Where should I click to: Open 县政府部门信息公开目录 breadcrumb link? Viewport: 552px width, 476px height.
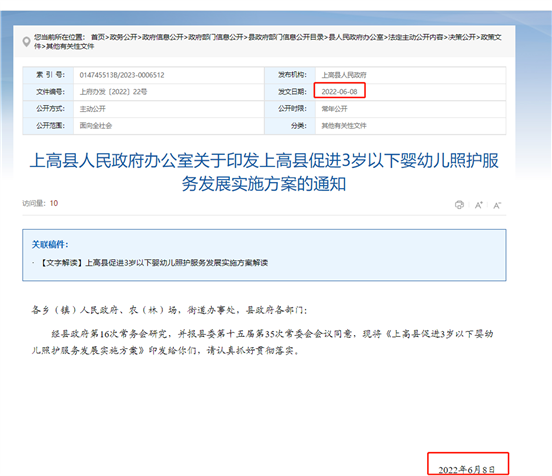pos(286,37)
